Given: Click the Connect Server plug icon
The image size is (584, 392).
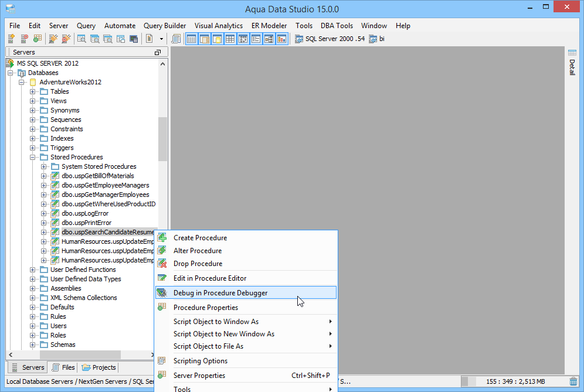Looking at the screenshot, I should pos(53,39).
